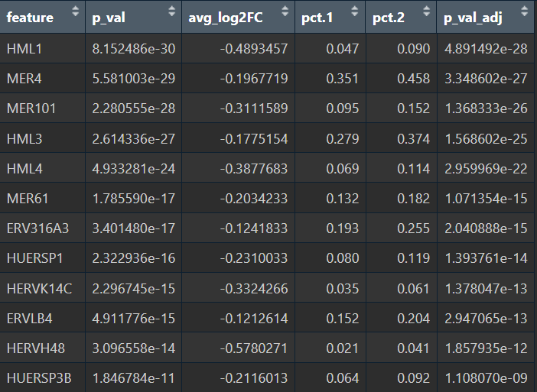Select the MER101 feature cell
The image size is (537, 392).
coord(31,108)
